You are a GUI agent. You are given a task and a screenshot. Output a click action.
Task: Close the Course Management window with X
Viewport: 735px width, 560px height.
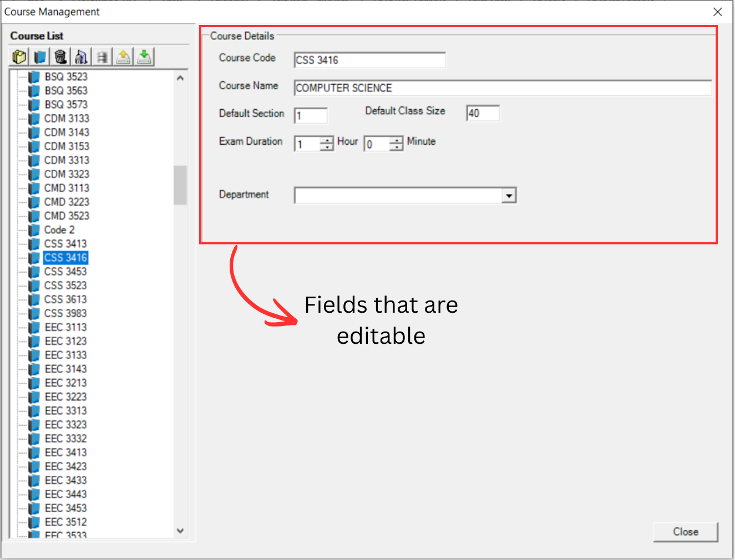click(x=718, y=12)
